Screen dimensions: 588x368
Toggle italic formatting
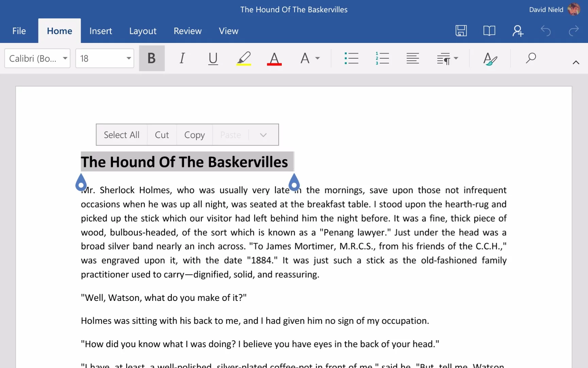click(x=182, y=58)
